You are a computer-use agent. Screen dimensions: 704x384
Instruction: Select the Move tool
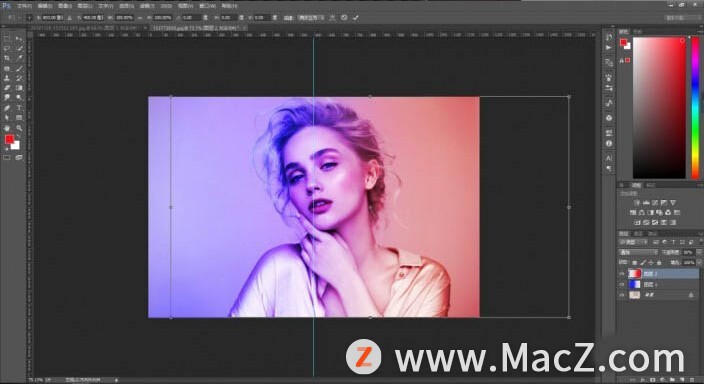point(19,39)
